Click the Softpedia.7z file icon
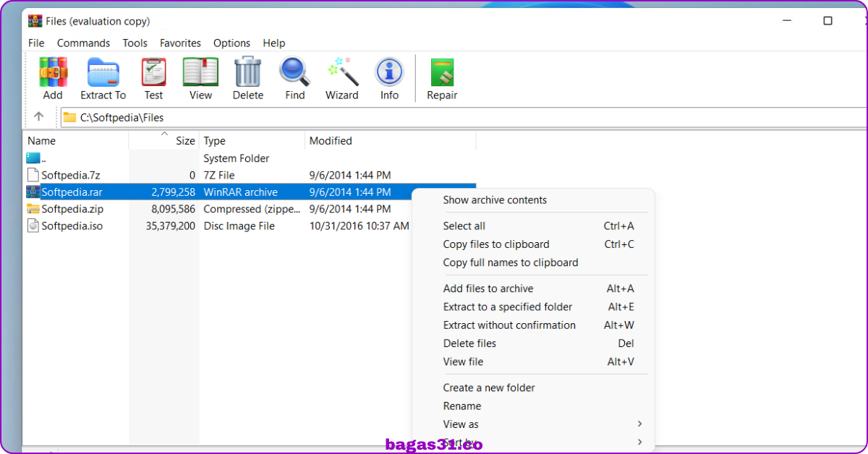This screenshot has height=454, width=868. [x=33, y=175]
